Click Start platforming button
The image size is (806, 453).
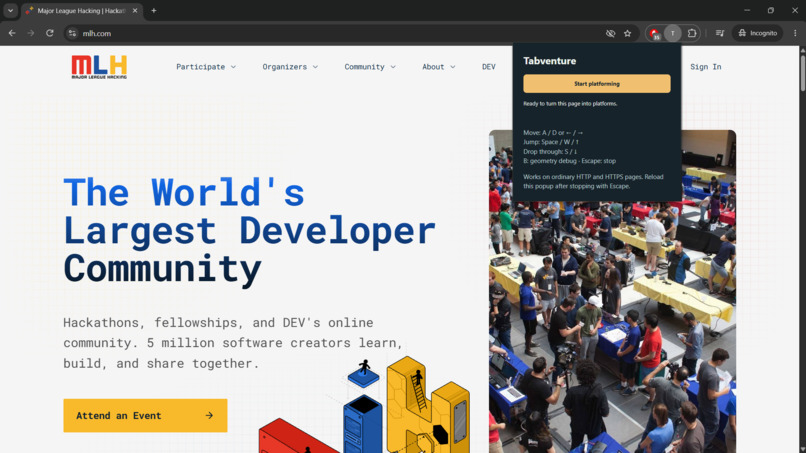pos(597,84)
